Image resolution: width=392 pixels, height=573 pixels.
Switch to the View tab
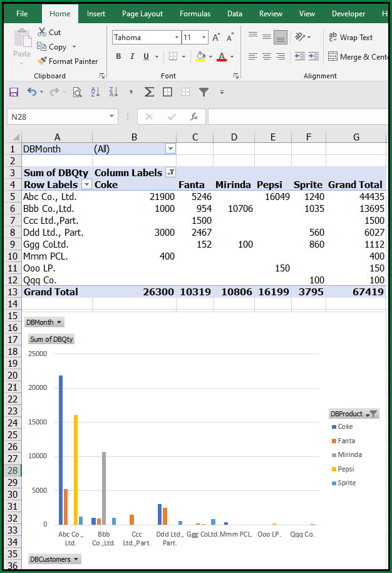(x=307, y=14)
